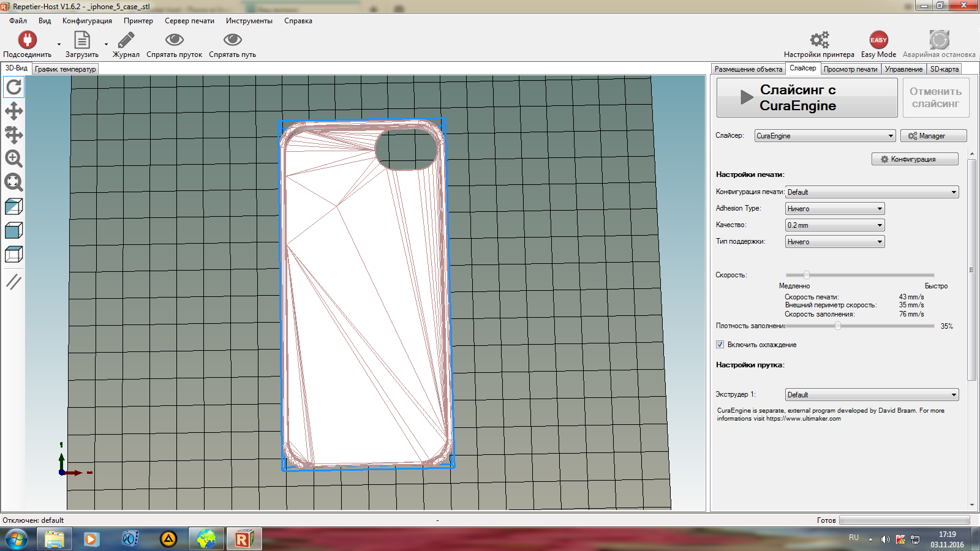Image resolution: width=980 pixels, height=551 pixels.
Task: Uncheck Включить охлаждение checkbox
Action: point(720,345)
